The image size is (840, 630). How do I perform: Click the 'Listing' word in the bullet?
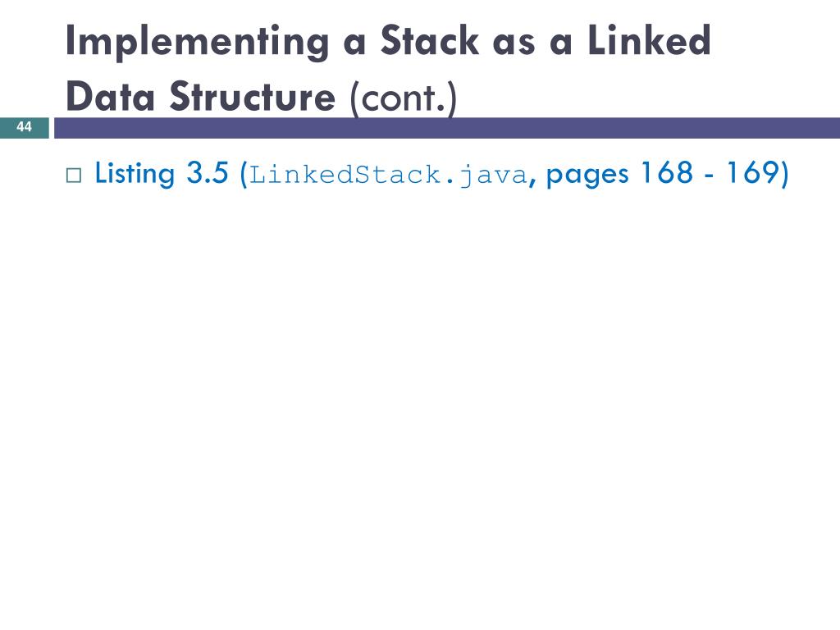(135, 174)
